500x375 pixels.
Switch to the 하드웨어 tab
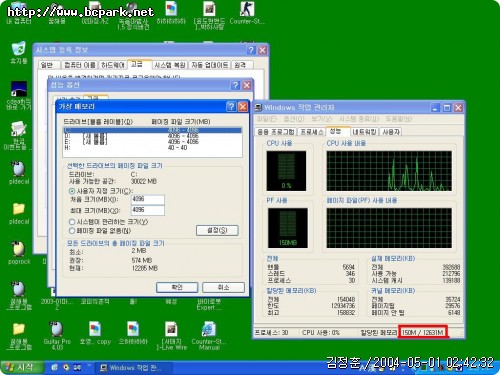tap(113, 65)
